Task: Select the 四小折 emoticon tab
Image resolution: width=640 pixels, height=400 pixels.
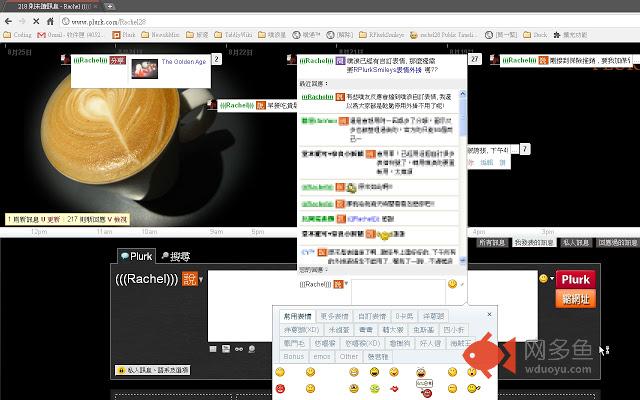Action: (x=453, y=329)
